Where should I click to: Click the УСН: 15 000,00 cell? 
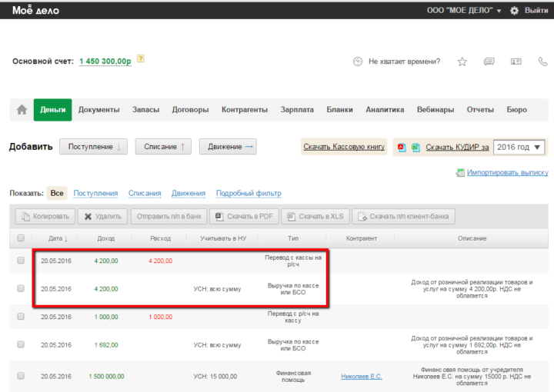215,377
